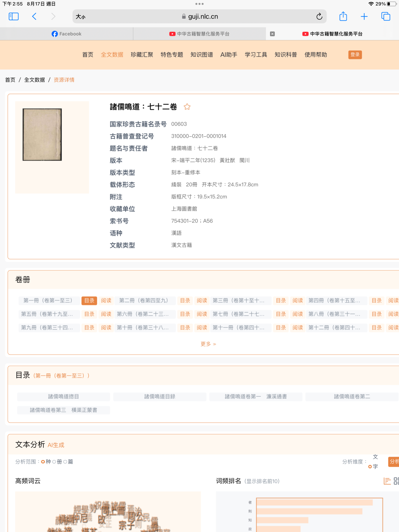399x532 pixels.
Task: Reload the guji.nlc.cn page
Action: tap(319, 16)
